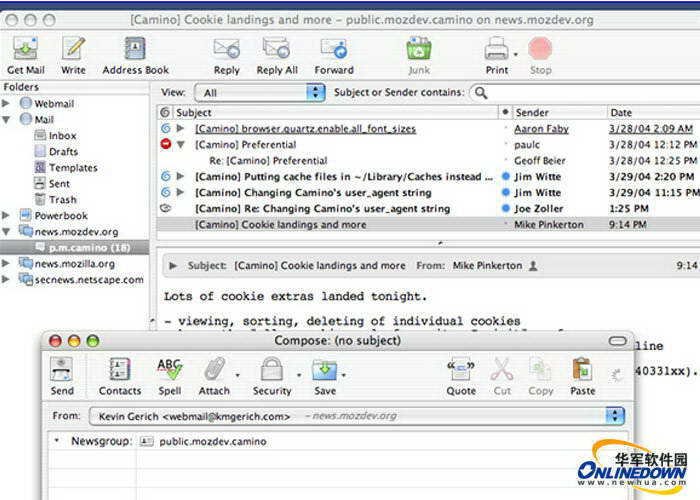700x500 pixels.
Task: Click the Compose window toolbar toggle pill
Action: click(617, 342)
